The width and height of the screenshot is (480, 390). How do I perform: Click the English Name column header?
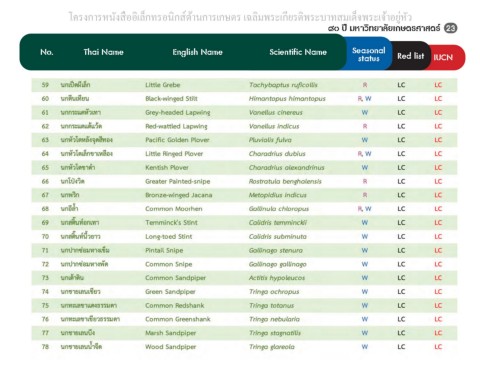point(197,52)
